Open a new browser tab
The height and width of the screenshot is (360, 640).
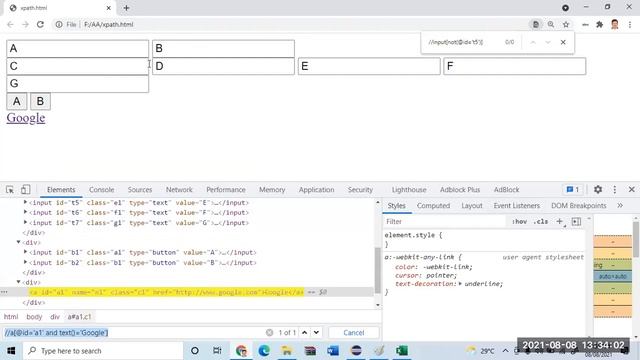click(126, 8)
